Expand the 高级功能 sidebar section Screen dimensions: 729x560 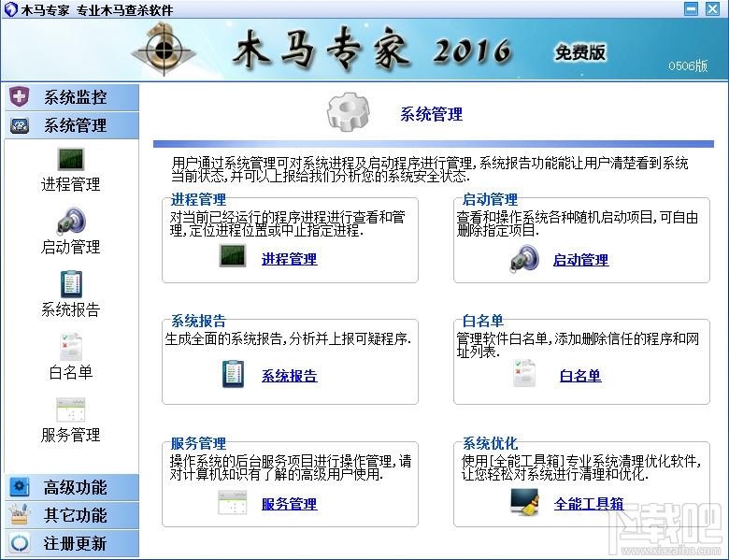[x=72, y=487]
